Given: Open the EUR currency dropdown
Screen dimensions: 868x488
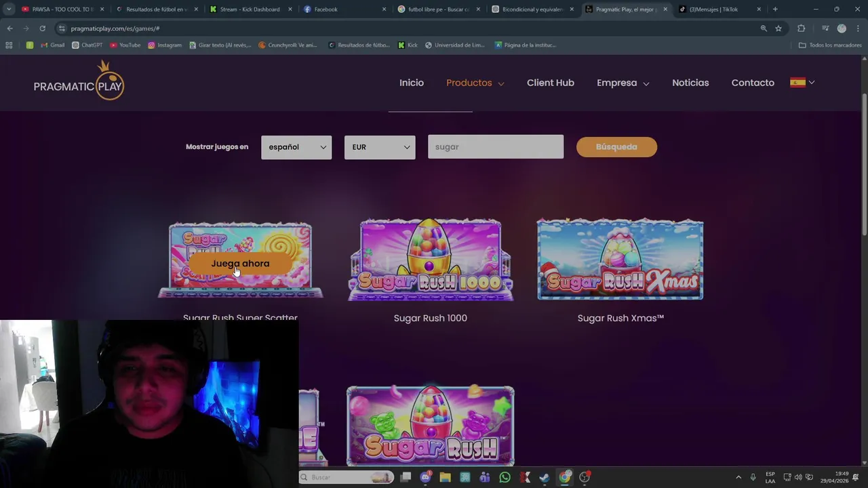Looking at the screenshot, I should click(x=380, y=147).
